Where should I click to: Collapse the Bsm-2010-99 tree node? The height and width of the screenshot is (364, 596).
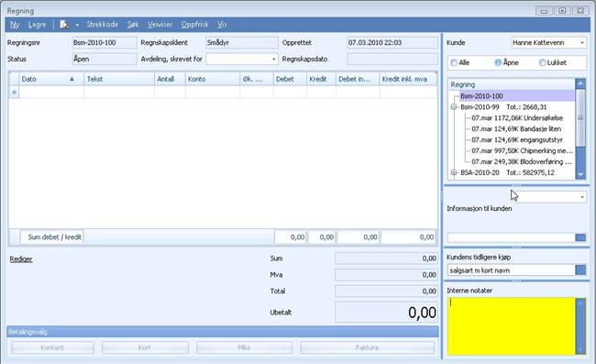pyautogui.click(x=454, y=107)
